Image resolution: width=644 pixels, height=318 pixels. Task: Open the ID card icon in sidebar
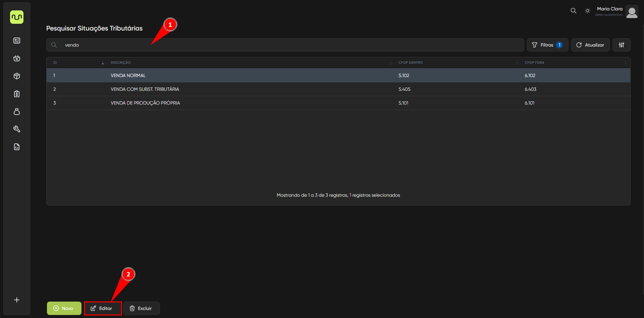pos(17,41)
